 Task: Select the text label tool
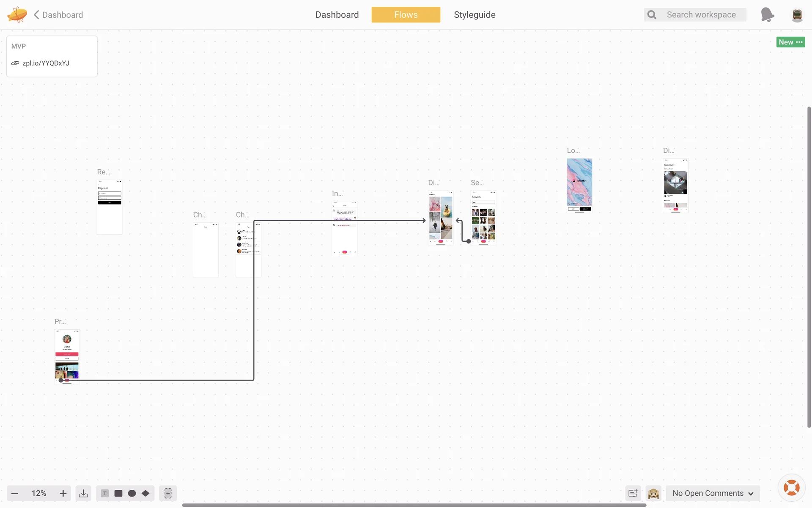pyautogui.click(x=105, y=494)
